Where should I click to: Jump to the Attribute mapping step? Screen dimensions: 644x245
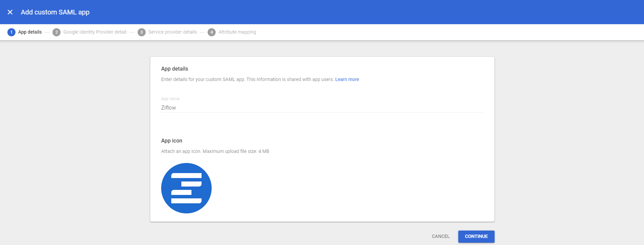(237, 32)
